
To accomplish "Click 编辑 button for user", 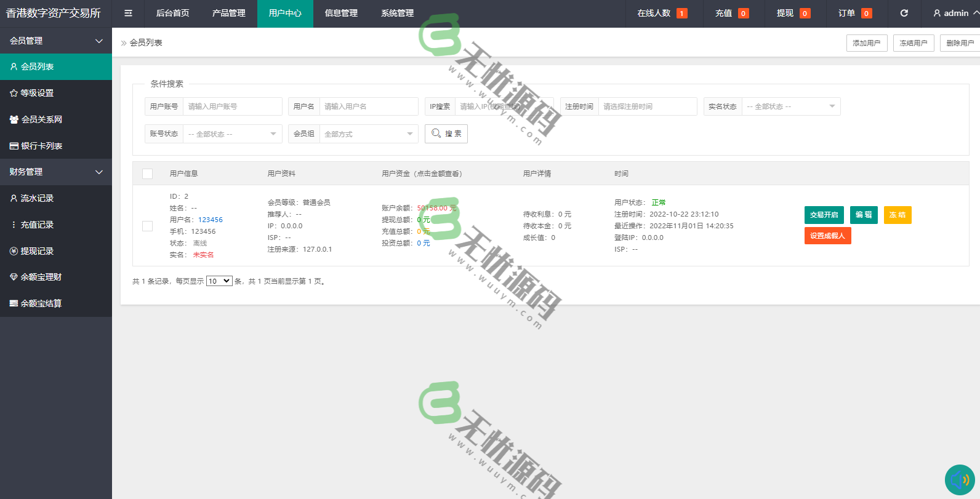I will tap(864, 215).
